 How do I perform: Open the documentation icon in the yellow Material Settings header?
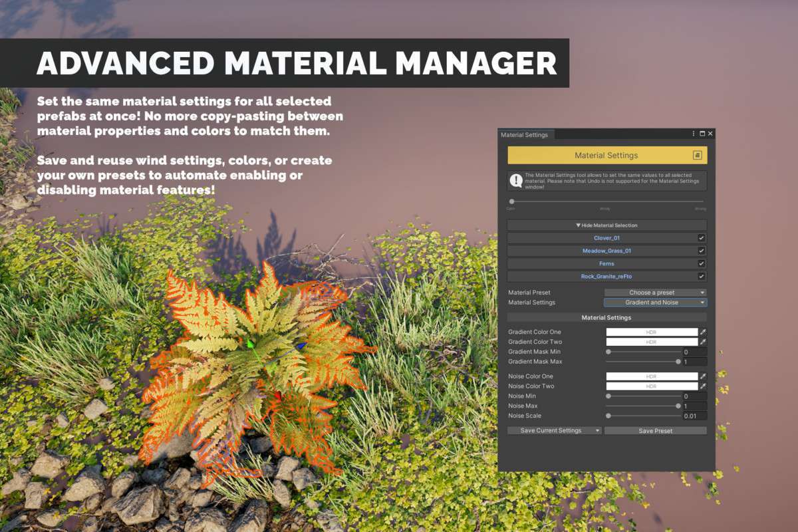pos(697,155)
